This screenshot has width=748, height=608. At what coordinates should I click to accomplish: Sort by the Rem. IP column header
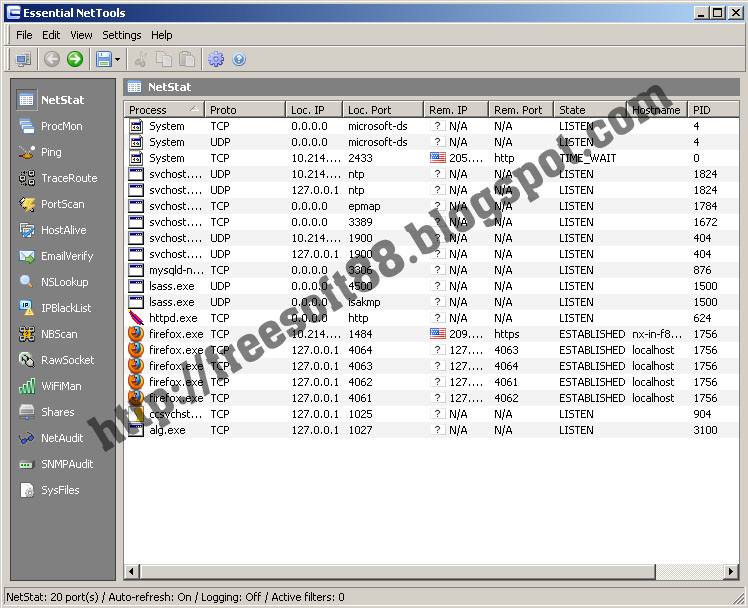click(x=456, y=110)
